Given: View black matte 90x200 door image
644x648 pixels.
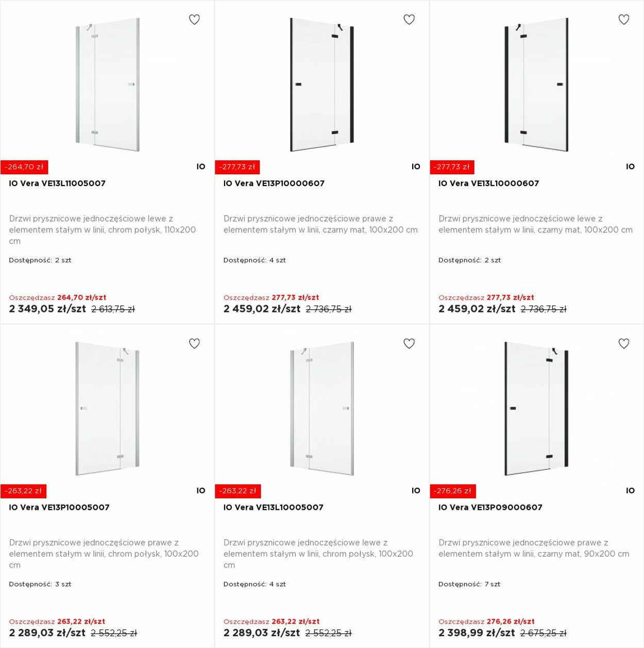Looking at the screenshot, I should (x=536, y=408).
